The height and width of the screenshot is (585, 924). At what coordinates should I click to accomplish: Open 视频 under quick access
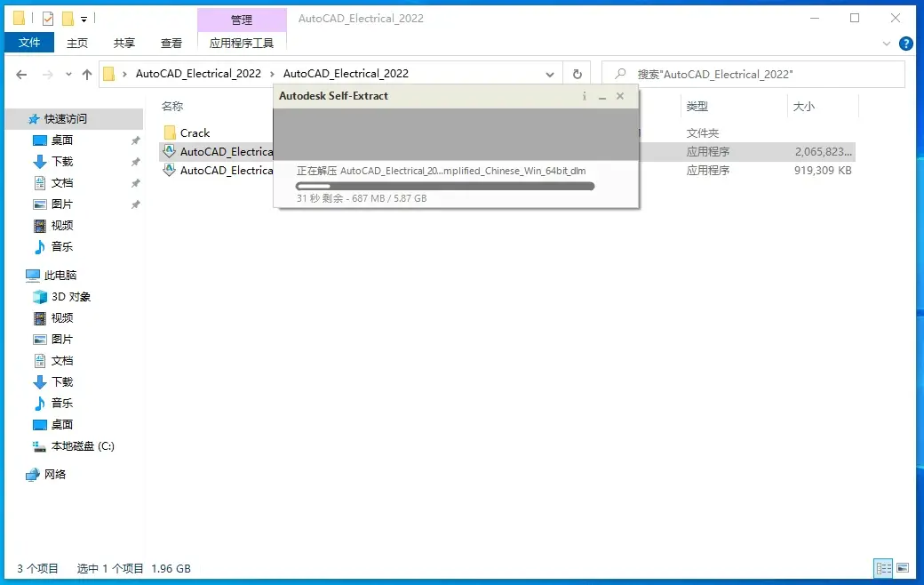pos(62,225)
